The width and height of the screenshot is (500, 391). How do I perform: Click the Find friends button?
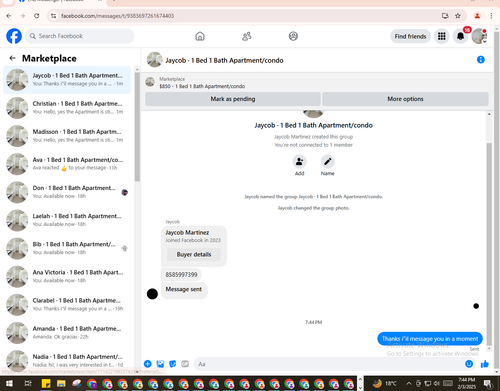point(410,36)
